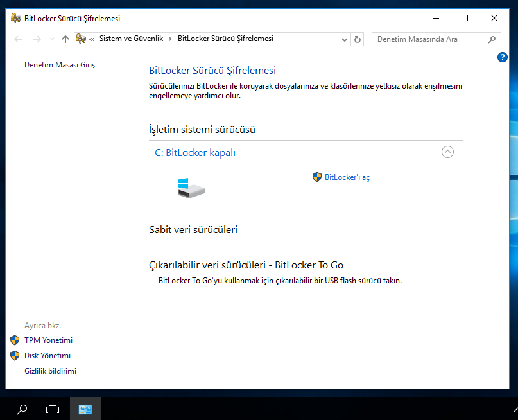Image resolution: width=518 pixels, height=420 pixels.
Task: Open Windows search from the taskbar
Action: (22, 409)
